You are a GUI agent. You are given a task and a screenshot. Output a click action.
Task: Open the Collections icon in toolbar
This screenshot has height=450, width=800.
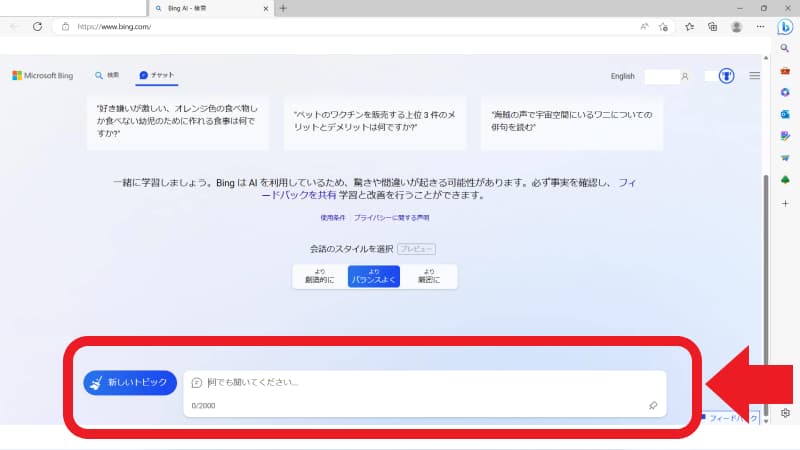(712, 27)
